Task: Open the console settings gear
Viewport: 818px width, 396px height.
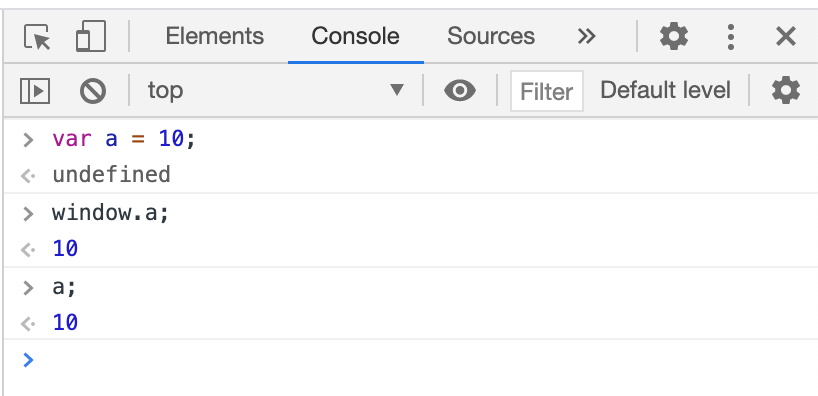Action: pyautogui.click(x=786, y=91)
